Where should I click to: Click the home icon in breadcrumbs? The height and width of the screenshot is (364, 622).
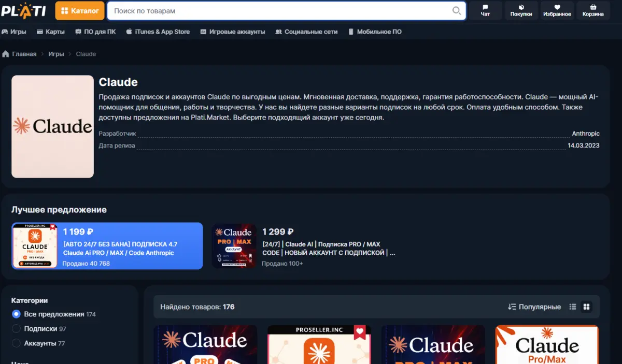[x=6, y=54]
